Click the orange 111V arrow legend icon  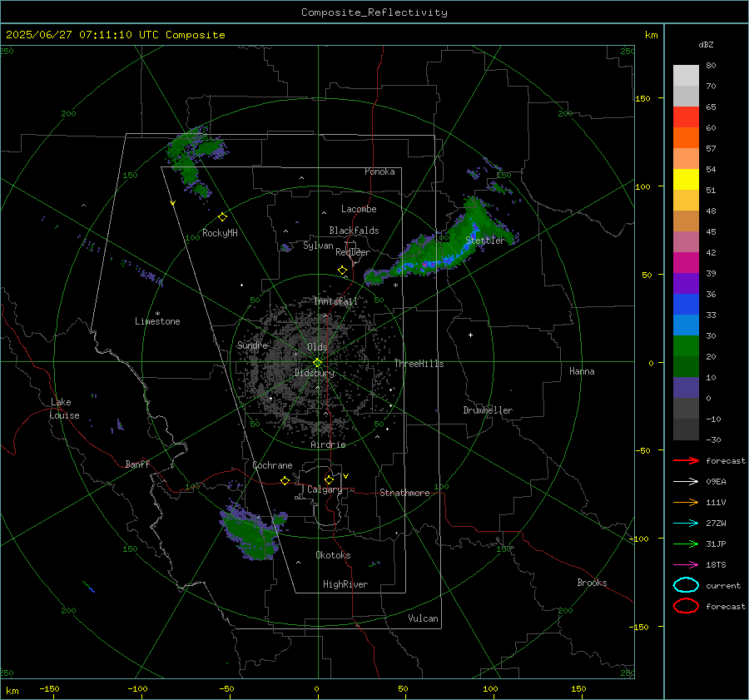686,502
